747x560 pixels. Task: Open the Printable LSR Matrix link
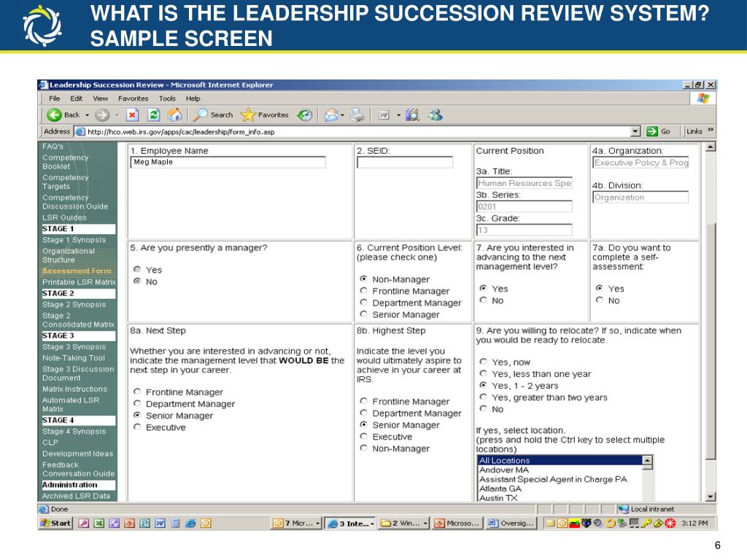point(79,282)
